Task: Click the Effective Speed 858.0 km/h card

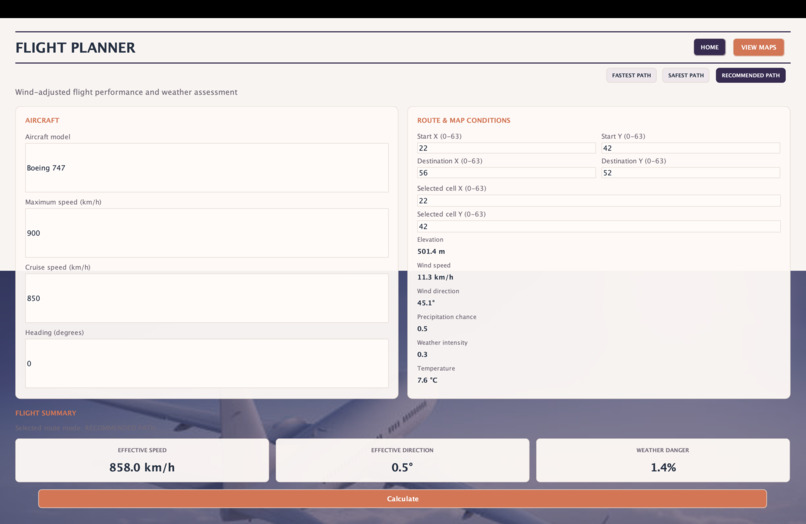Action: [x=142, y=460]
